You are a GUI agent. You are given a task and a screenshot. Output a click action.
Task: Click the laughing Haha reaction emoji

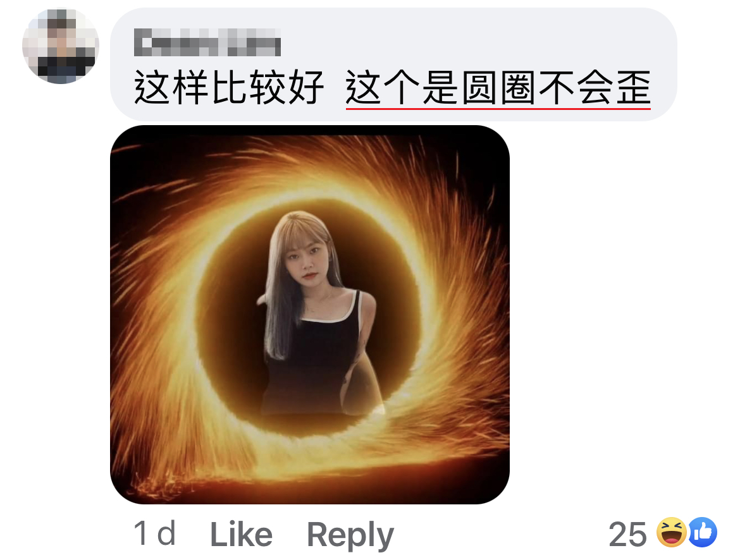click(x=672, y=533)
